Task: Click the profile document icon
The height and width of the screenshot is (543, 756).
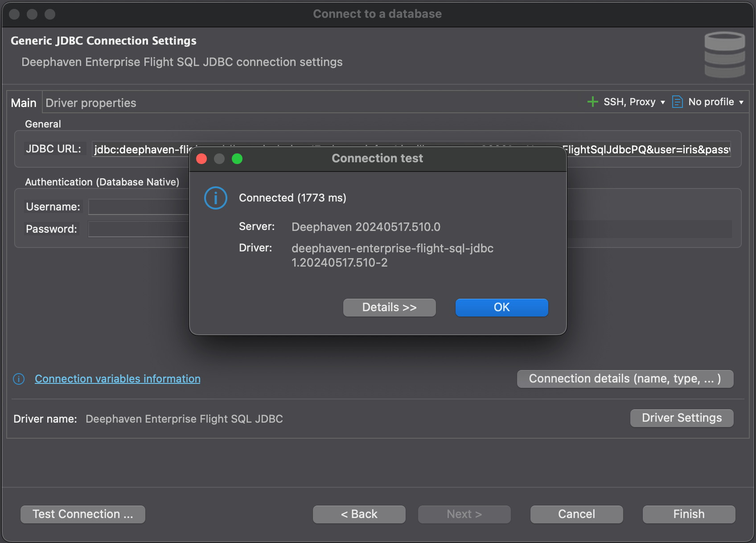Action: tap(677, 102)
